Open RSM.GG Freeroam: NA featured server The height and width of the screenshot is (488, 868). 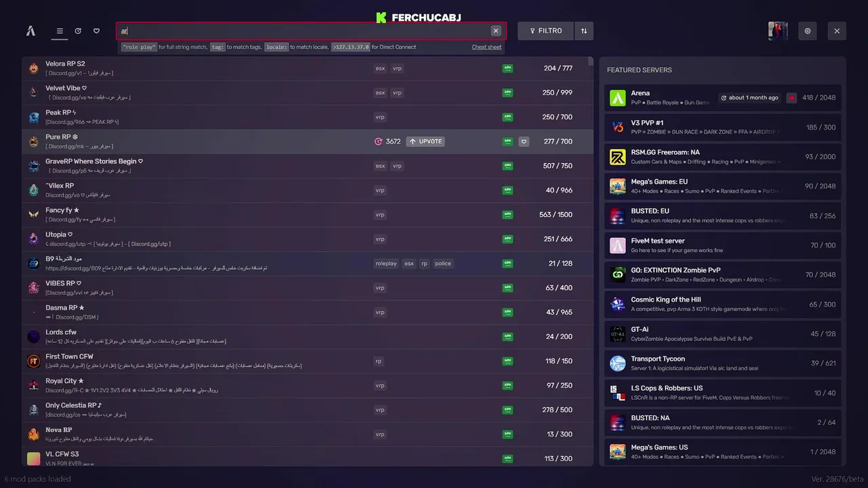723,157
